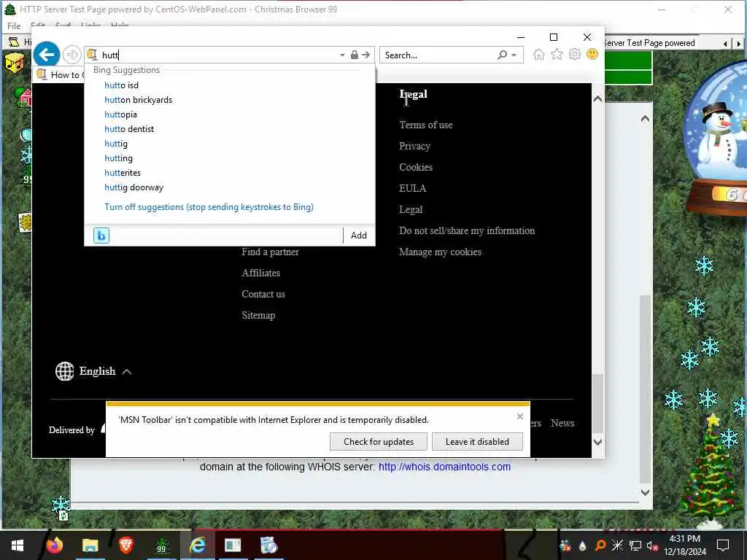Expand the English language selector
This screenshot has width=747, height=560.
pyautogui.click(x=93, y=371)
